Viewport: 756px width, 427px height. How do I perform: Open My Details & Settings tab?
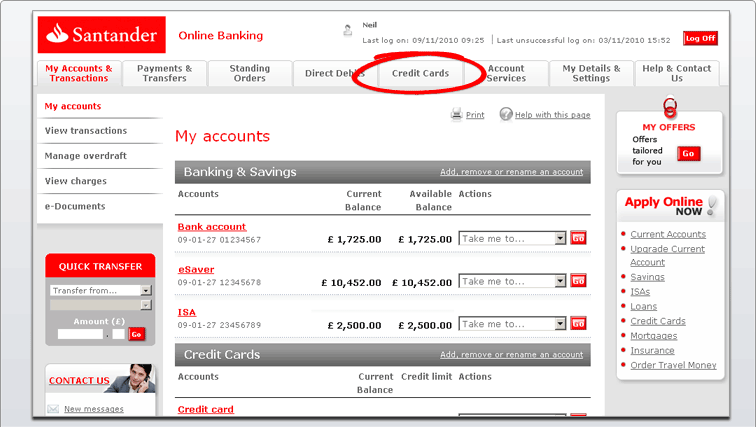591,73
